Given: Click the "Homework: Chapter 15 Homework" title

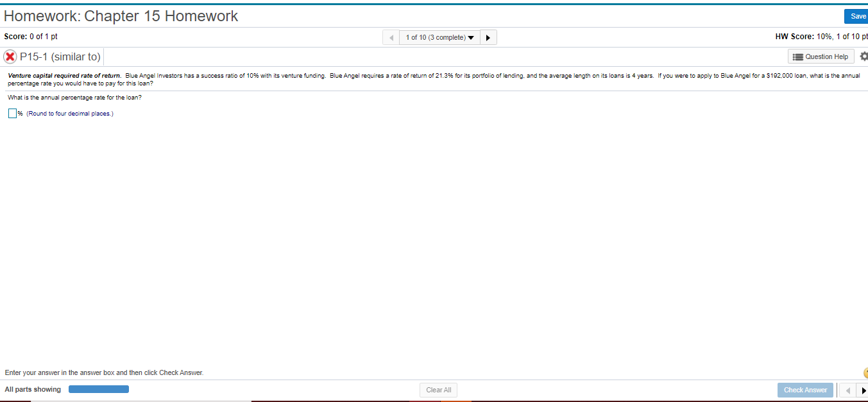Looking at the screenshot, I should (121, 16).
